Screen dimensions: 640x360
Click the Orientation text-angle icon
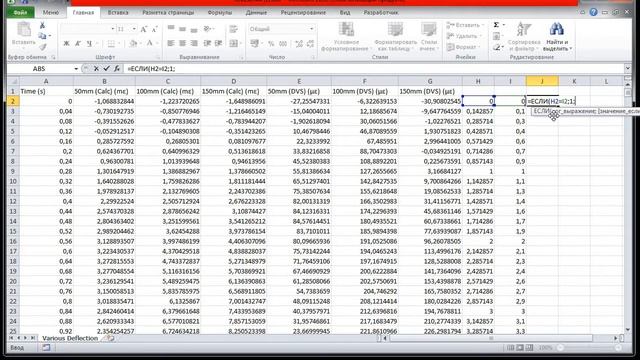[207, 29]
